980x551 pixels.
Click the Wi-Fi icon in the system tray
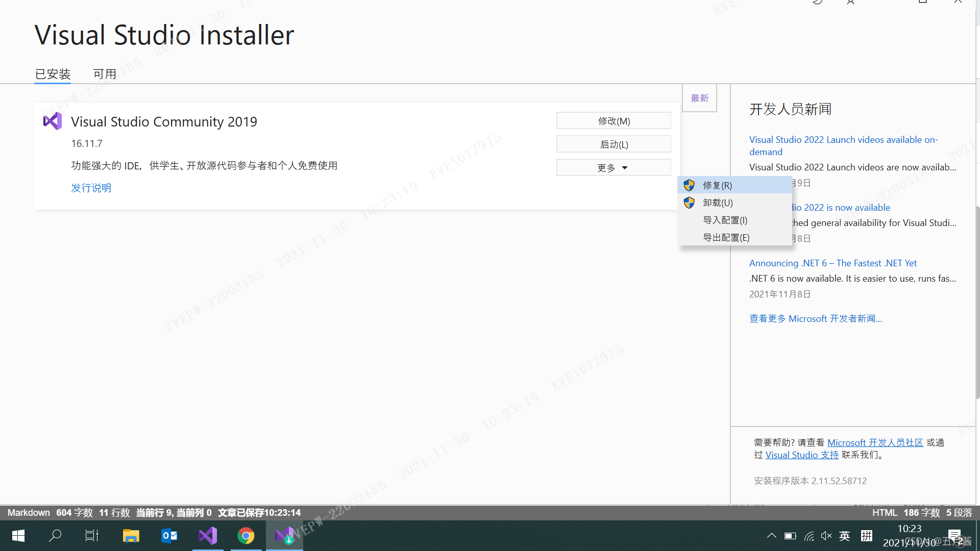[x=809, y=535]
